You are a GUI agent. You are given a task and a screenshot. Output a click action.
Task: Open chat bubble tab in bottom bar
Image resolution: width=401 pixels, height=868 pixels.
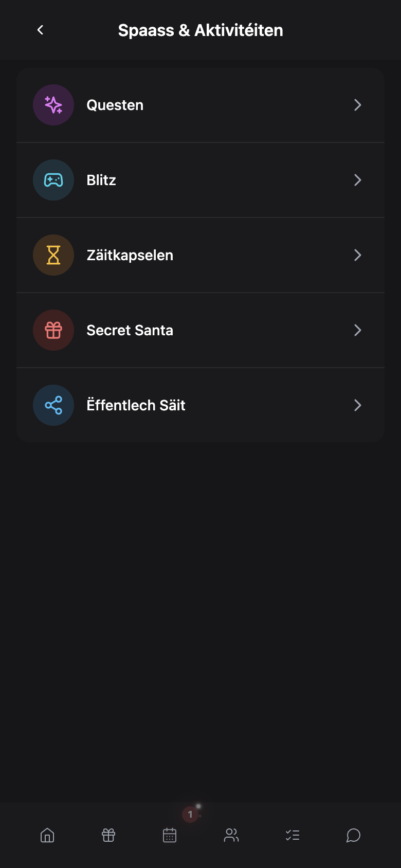click(x=353, y=835)
